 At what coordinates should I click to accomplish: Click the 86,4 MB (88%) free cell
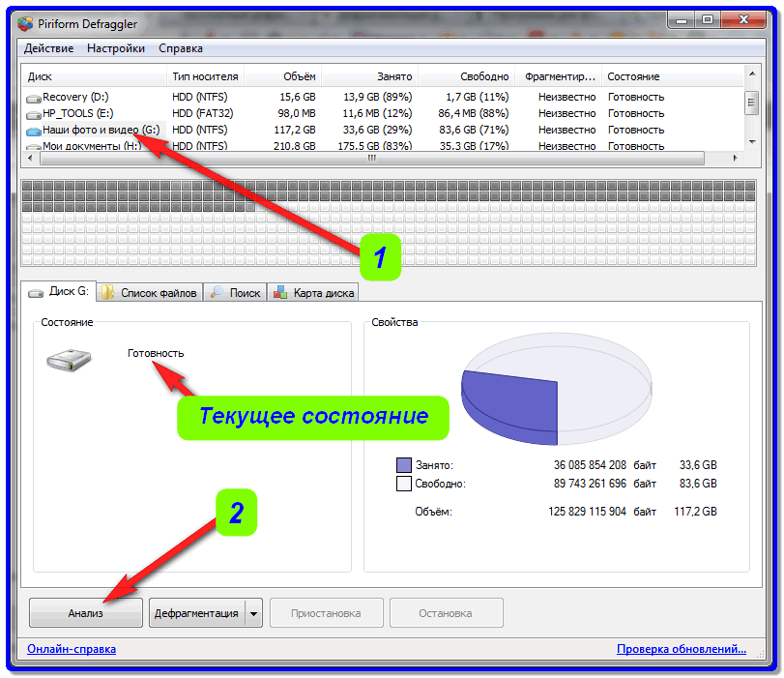474,113
